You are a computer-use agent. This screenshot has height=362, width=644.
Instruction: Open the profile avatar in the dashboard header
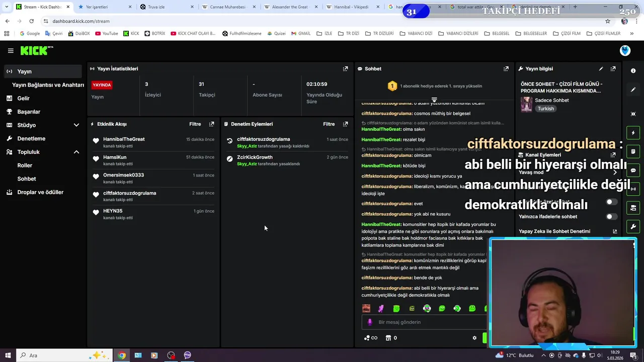click(x=625, y=51)
